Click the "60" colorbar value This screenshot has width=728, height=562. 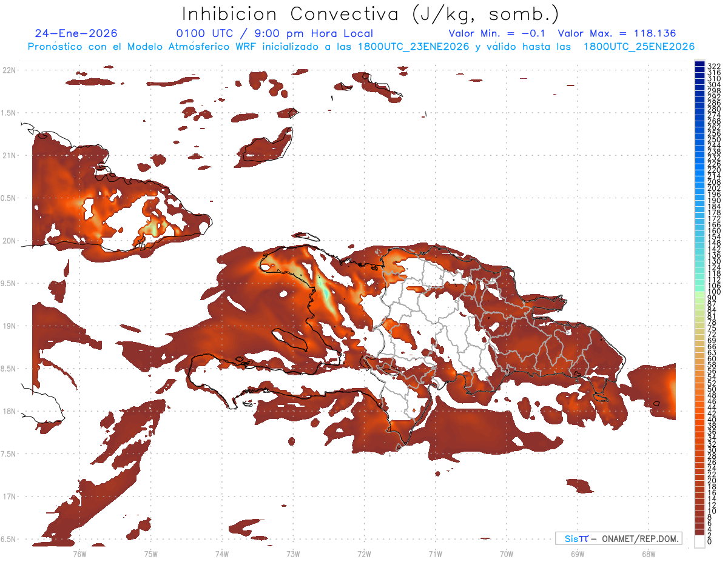click(712, 358)
